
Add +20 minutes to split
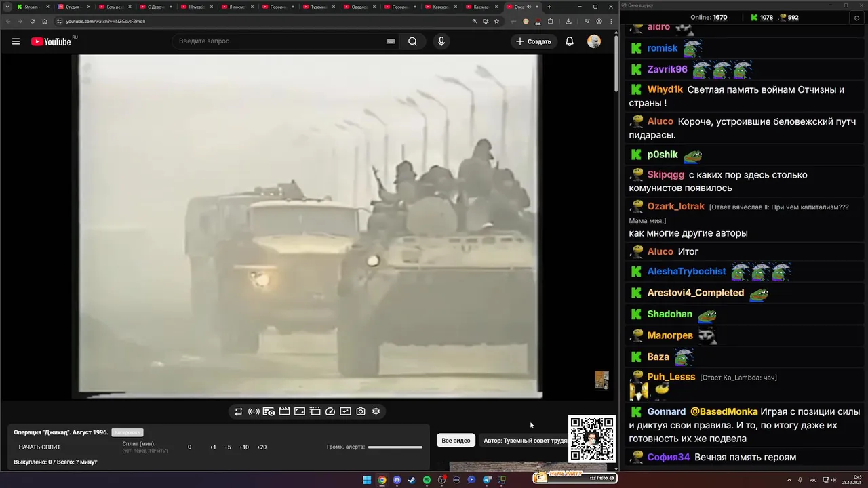pyautogui.click(x=262, y=447)
